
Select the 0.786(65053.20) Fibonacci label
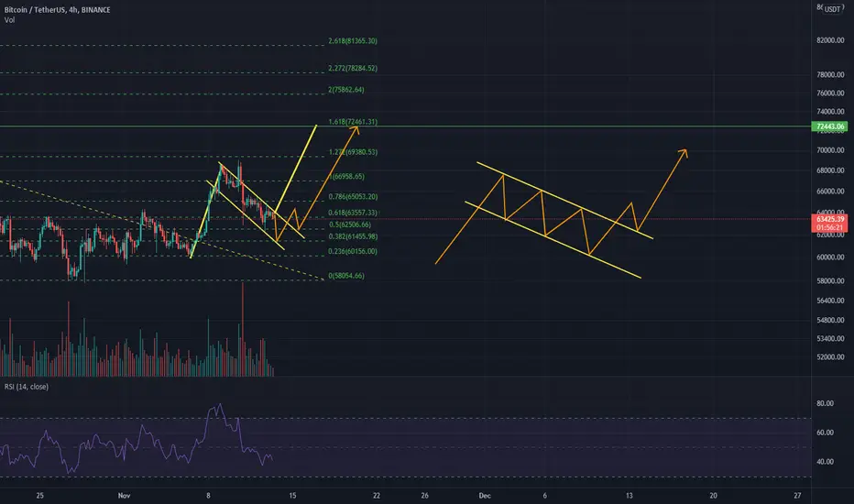coord(353,197)
